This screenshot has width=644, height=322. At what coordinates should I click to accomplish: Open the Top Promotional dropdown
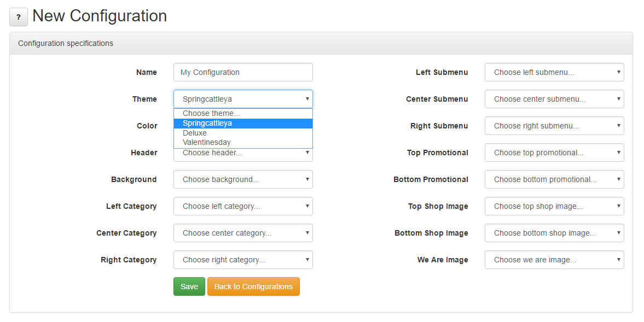554,153
